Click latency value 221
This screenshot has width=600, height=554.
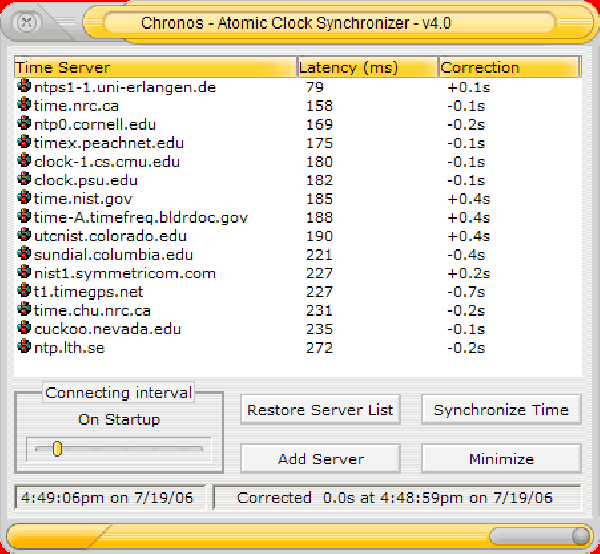(319, 255)
